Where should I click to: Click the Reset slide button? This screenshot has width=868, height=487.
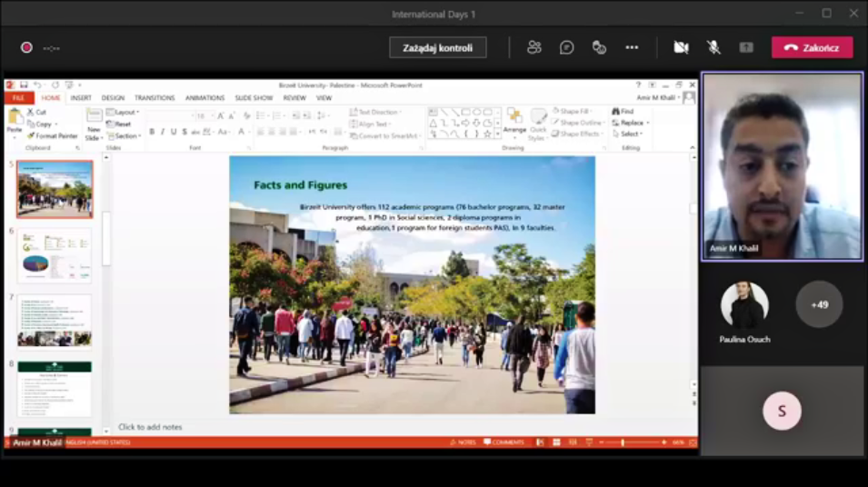(x=119, y=124)
